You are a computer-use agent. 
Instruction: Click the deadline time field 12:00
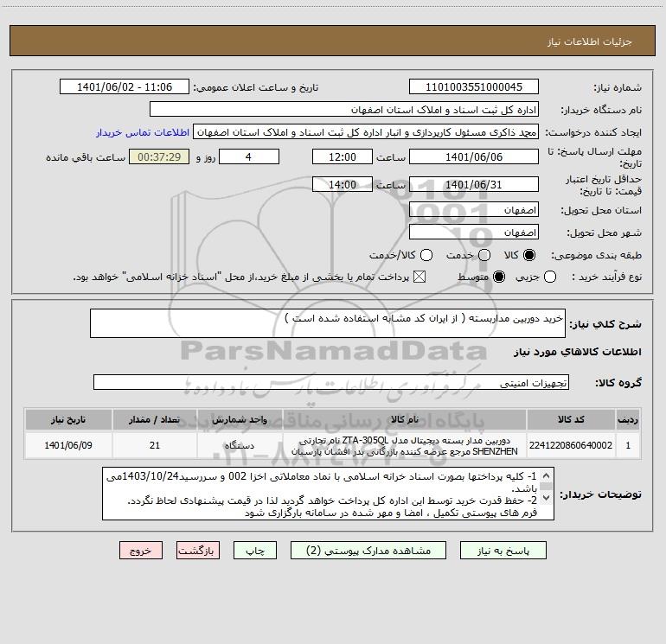coord(343,156)
